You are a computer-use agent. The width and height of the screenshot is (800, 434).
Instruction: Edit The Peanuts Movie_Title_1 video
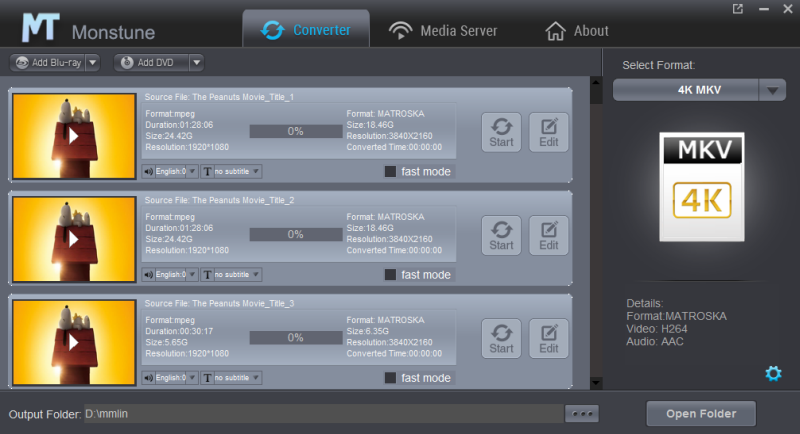(548, 131)
